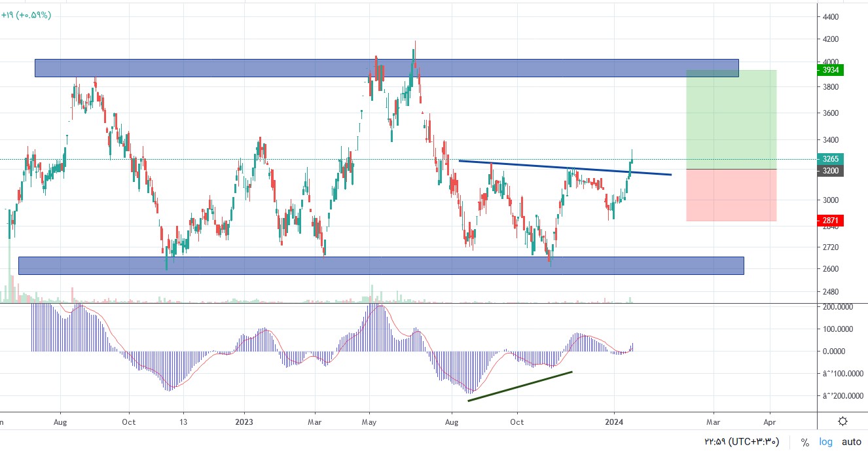
Task: Toggle the log scale option
Action: pyautogui.click(x=826, y=442)
